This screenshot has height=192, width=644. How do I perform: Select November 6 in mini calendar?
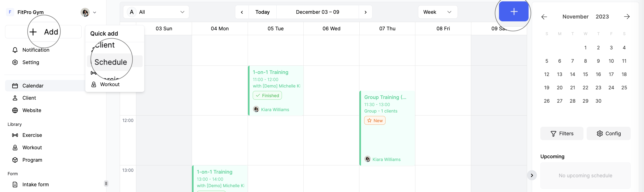(x=560, y=61)
